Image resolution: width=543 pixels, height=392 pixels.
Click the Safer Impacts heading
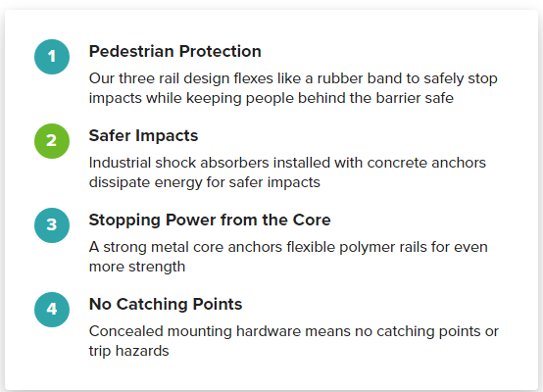tap(143, 136)
